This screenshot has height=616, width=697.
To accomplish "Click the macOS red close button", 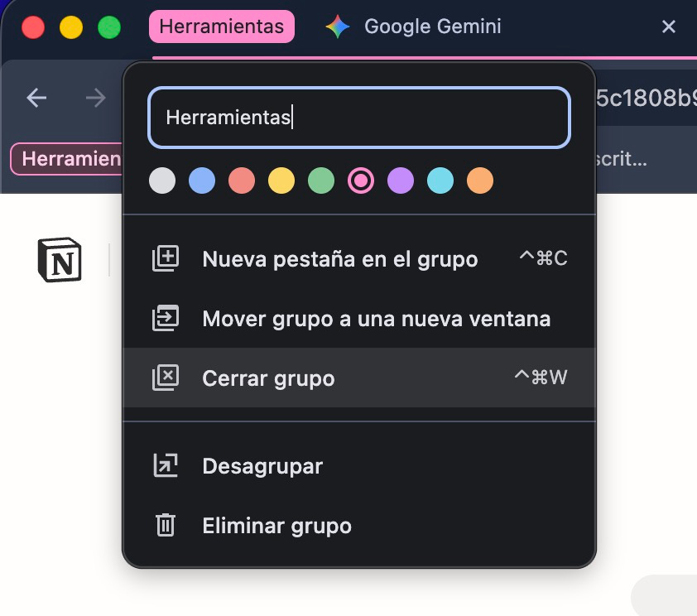I will pyautogui.click(x=33, y=27).
